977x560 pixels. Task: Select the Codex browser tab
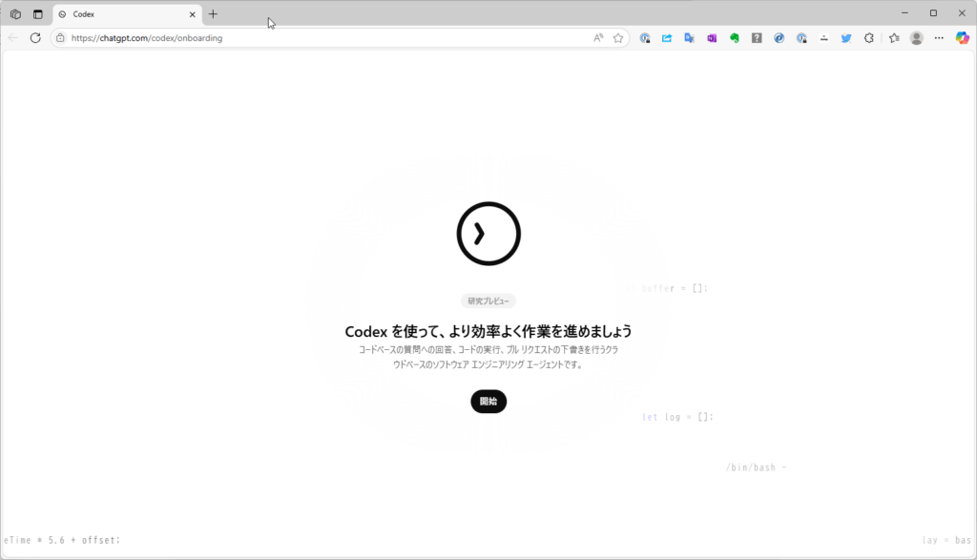[x=127, y=13]
